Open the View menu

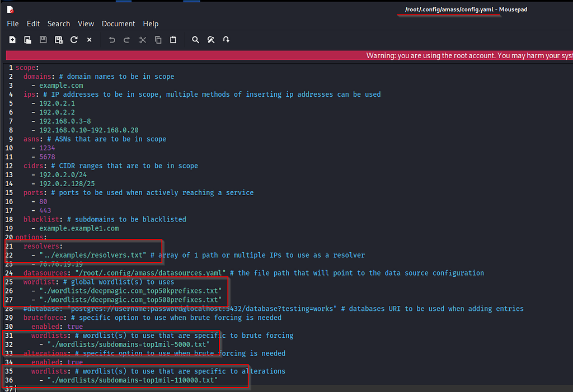(86, 23)
